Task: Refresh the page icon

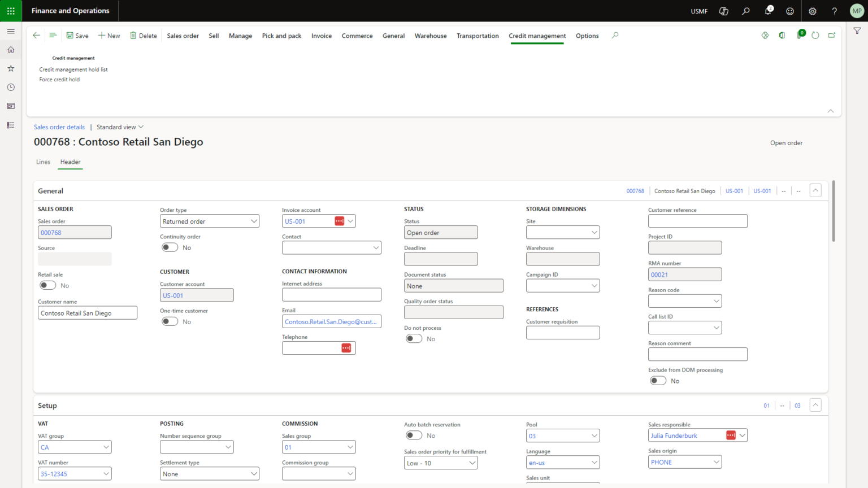Action: [x=815, y=35]
